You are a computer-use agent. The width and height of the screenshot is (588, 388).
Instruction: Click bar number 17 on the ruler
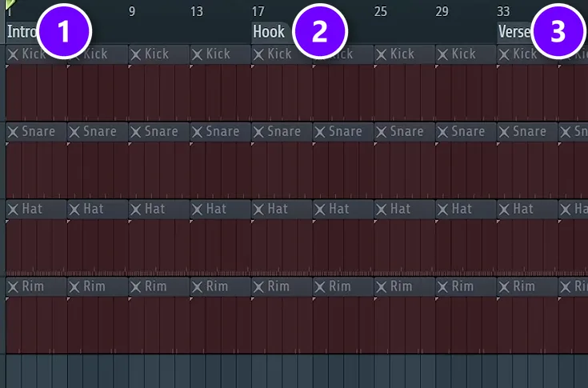(258, 12)
